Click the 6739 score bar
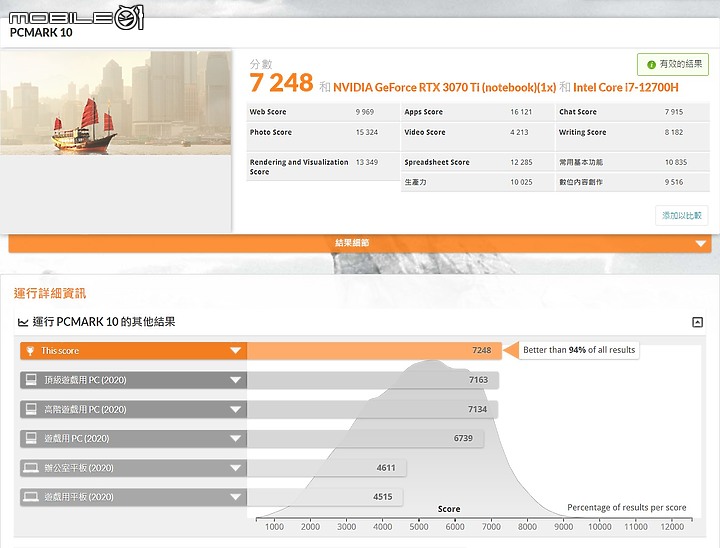 pos(365,438)
